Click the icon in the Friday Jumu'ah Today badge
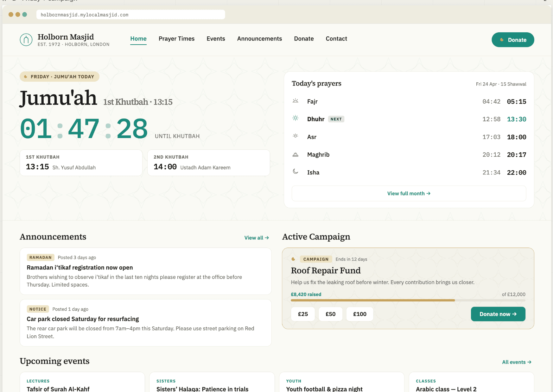The height and width of the screenshot is (392, 553). tap(26, 77)
